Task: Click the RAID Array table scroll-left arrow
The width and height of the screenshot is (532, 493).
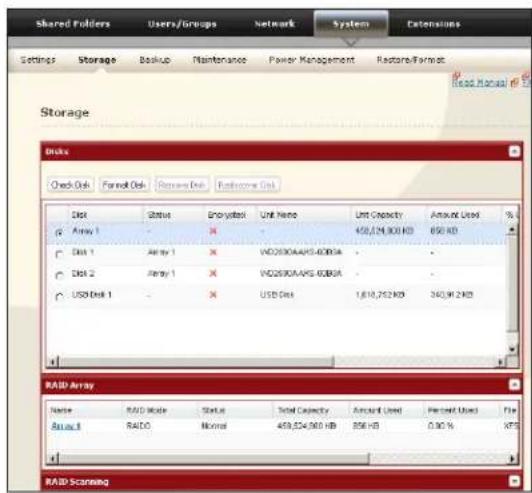Action: click(52, 458)
